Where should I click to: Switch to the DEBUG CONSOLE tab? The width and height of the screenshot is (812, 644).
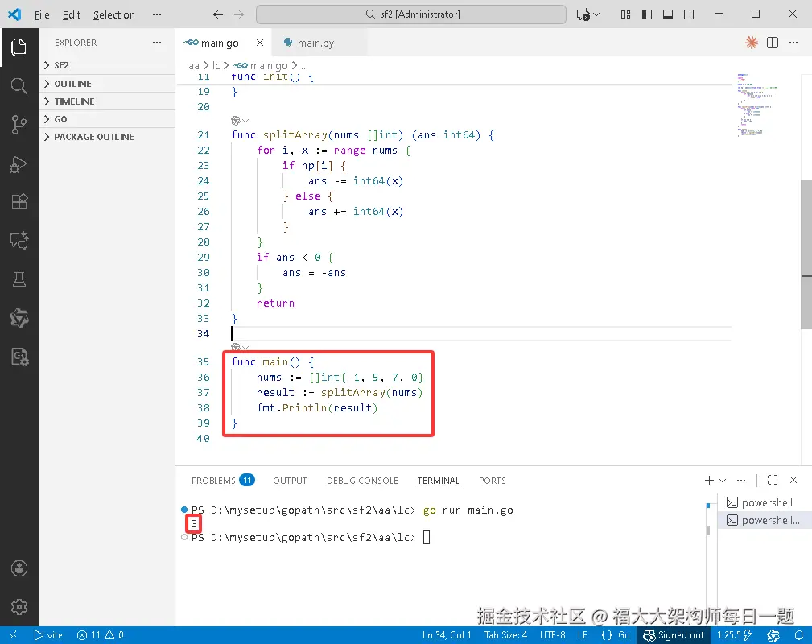coord(362,481)
